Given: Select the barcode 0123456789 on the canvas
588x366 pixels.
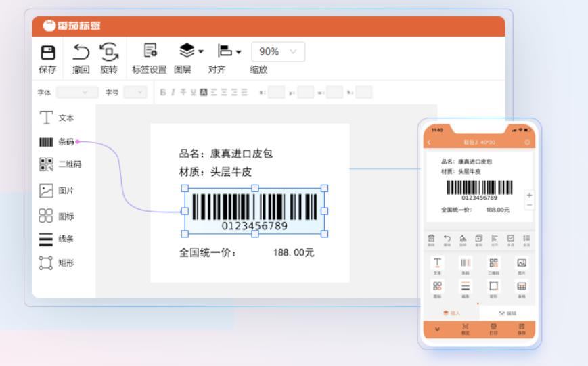Looking at the screenshot, I should (x=254, y=210).
